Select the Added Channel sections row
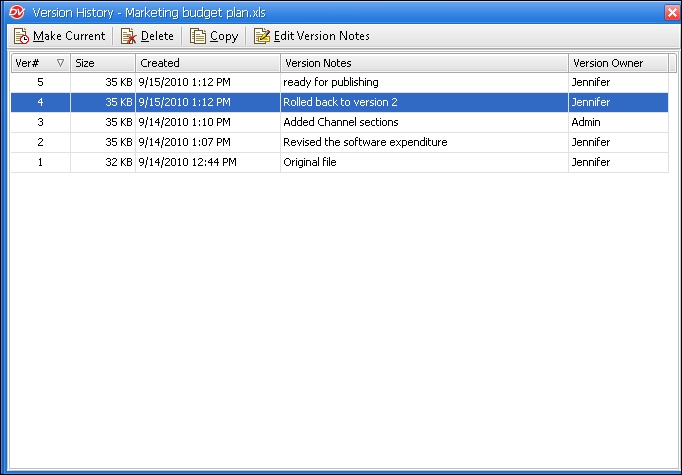This screenshot has height=475, width=682. pos(340,122)
